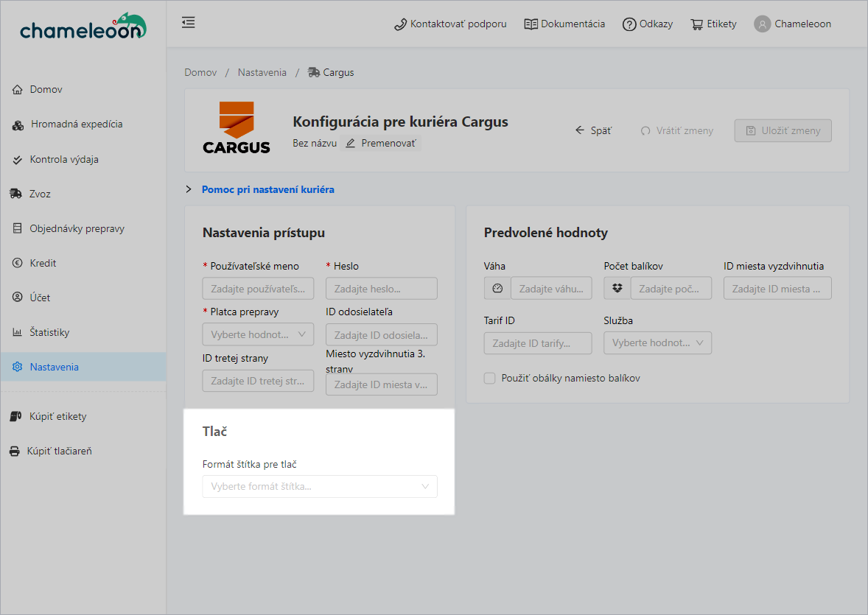
Task: Open the Etikety shopping cart icon
Action: pyautogui.click(x=696, y=24)
